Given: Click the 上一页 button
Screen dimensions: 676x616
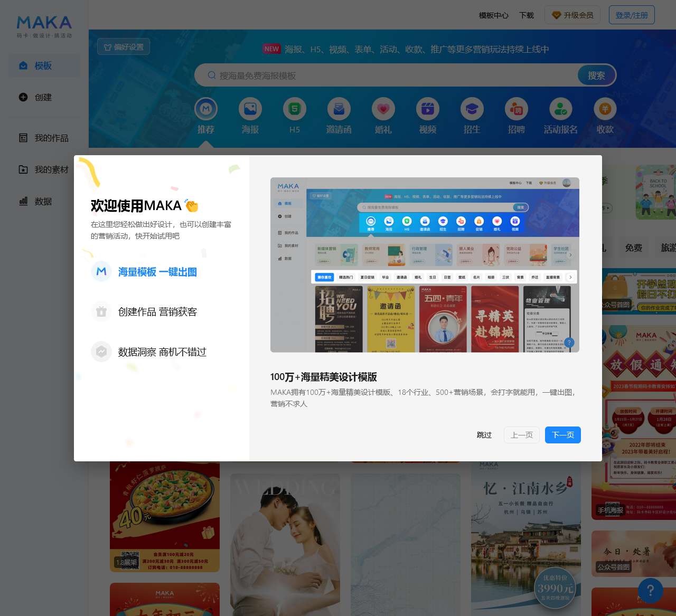Looking at the screenshot, I should 522,435.
